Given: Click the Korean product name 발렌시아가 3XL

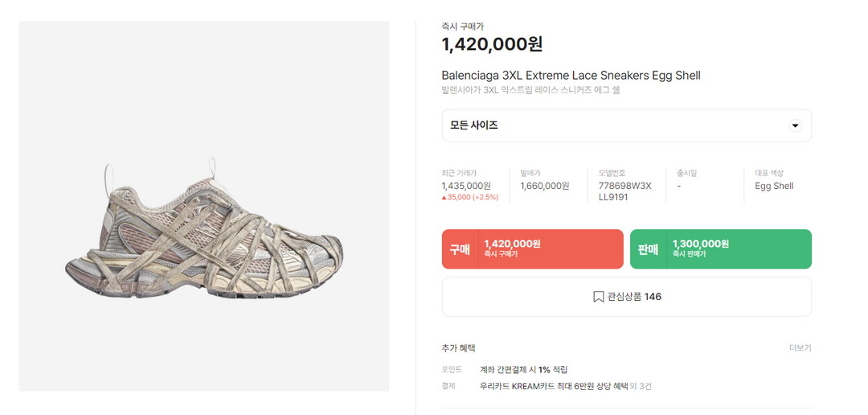Looking at the screenshot, I should click(530, 90).
